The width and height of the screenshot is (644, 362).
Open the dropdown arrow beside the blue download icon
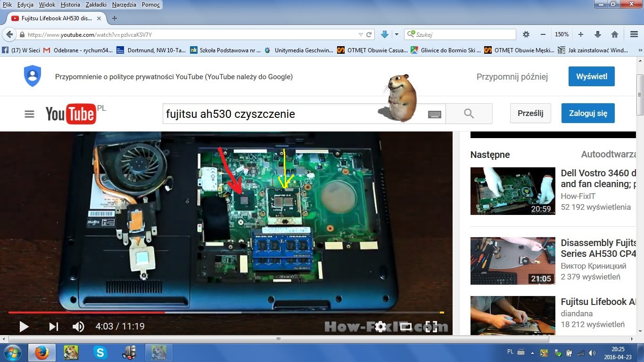coord(396,34)
